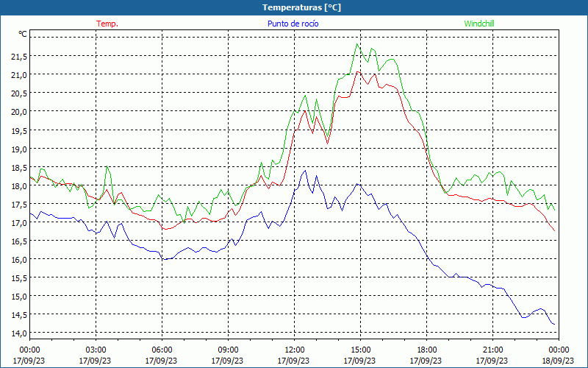The height and width of the screenshot is (368, 588).
Task: Click the 00:00 time label above 18/09/23
Action: pyautogui.click(x=559, y=350)
